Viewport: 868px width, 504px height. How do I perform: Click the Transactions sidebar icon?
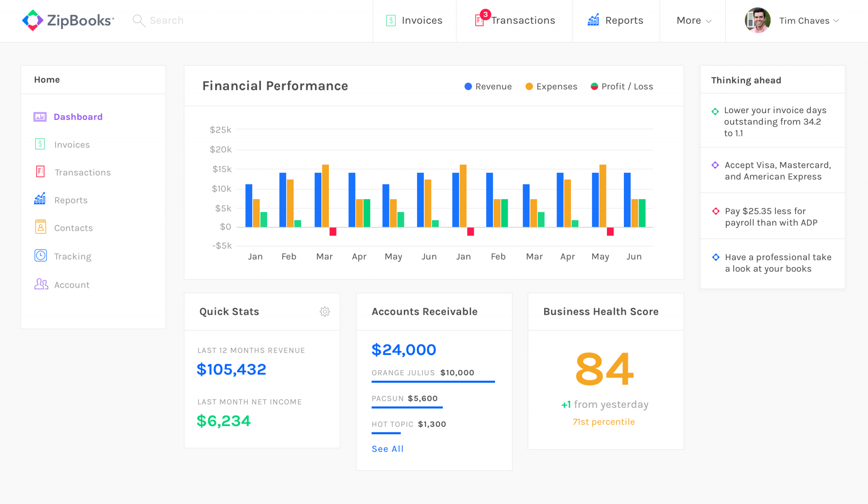(39, 172)
